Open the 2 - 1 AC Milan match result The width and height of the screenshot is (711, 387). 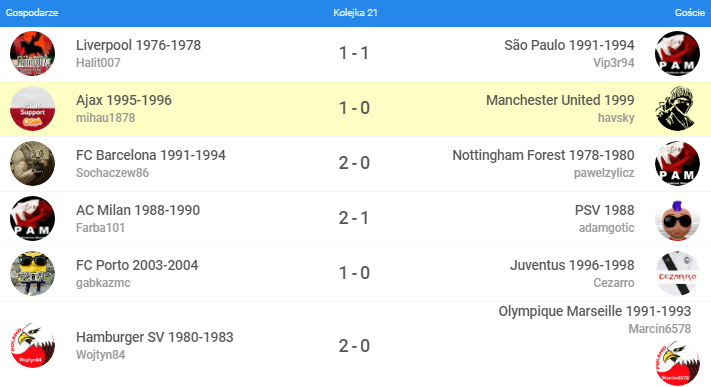(354, 218)
